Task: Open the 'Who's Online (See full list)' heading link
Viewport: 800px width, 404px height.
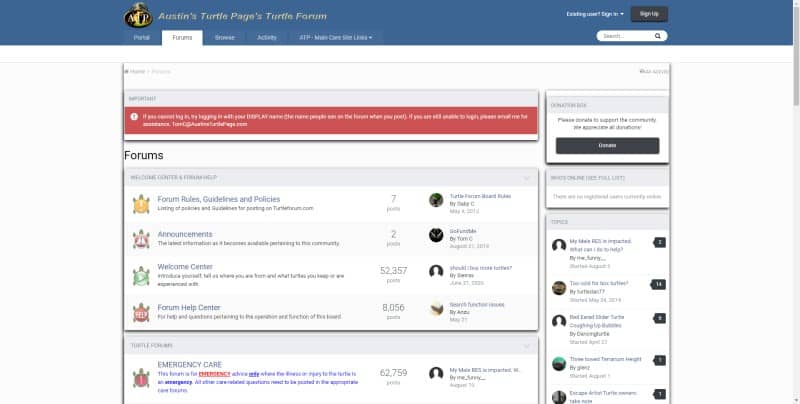Action: pos(587,178)
